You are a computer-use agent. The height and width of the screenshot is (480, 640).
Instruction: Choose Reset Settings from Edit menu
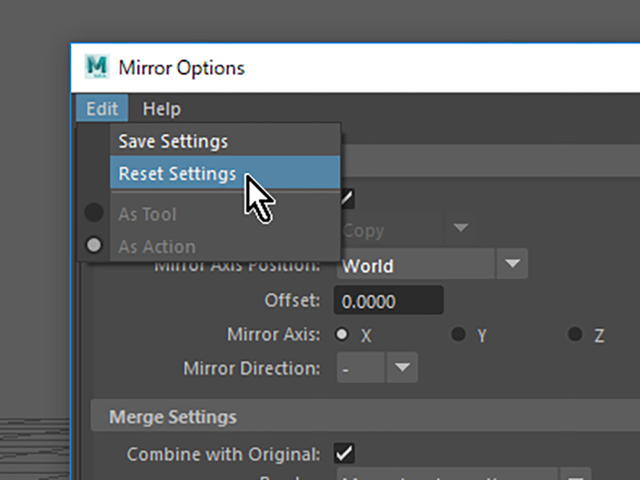(225, 172)
